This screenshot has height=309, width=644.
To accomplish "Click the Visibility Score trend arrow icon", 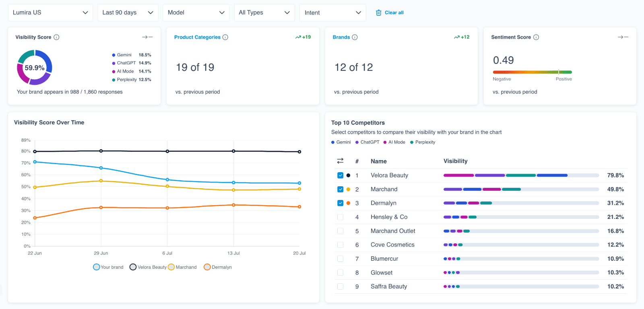I will click(147, 37).
